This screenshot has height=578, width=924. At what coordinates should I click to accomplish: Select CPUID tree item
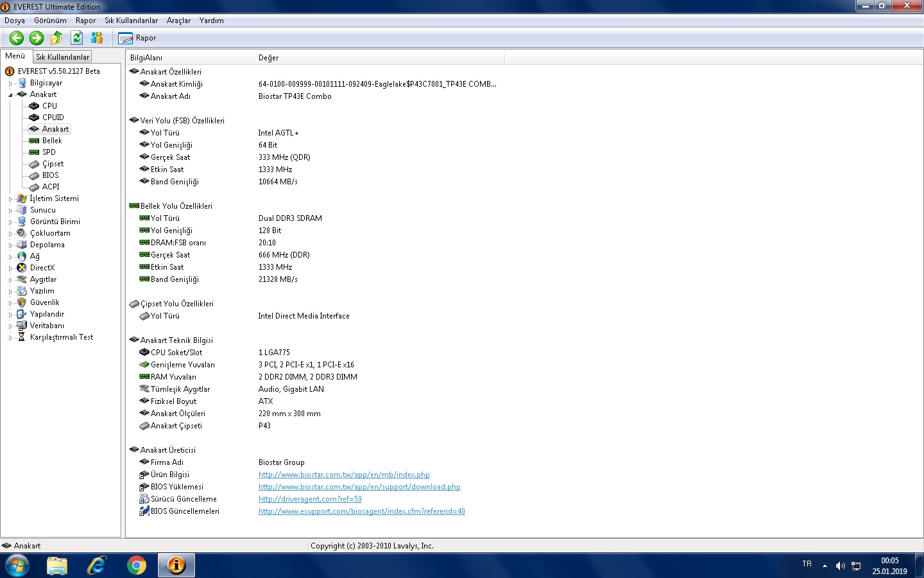pos(53,118)
